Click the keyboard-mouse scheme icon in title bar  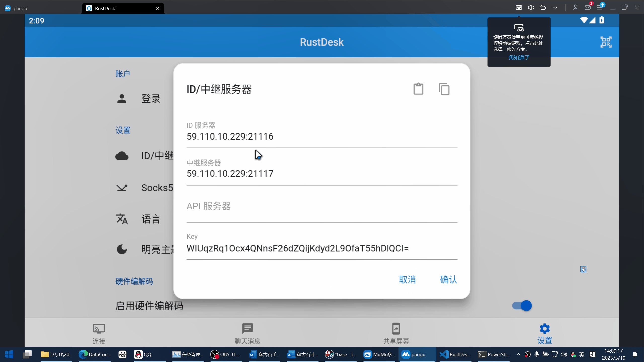click(x=519, y=8)
